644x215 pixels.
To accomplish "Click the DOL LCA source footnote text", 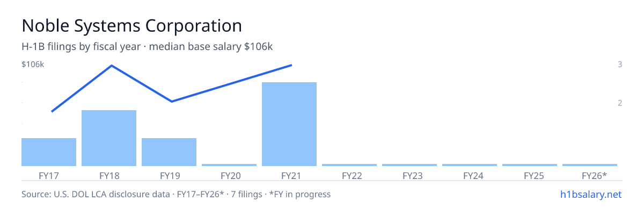I will click(176, 194).
